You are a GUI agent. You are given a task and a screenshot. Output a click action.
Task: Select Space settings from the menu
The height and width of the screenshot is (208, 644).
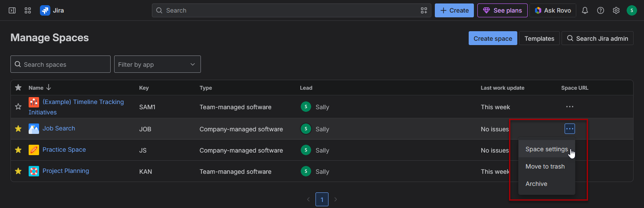coord(547,149)
